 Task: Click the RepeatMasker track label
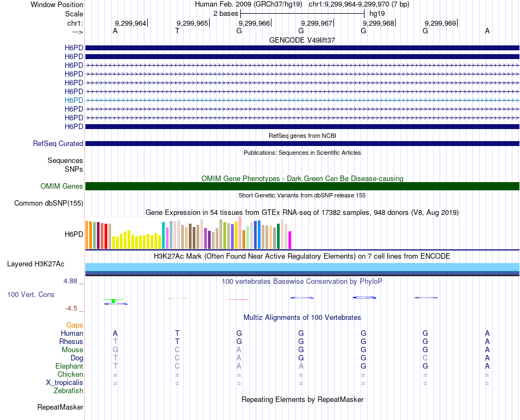click(60, 407)
